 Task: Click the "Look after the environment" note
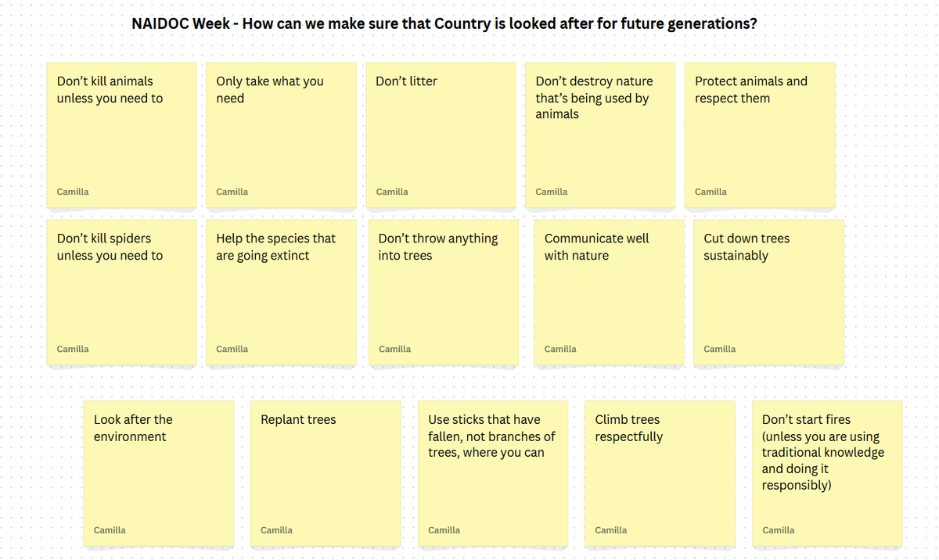[x=159, y=474]
